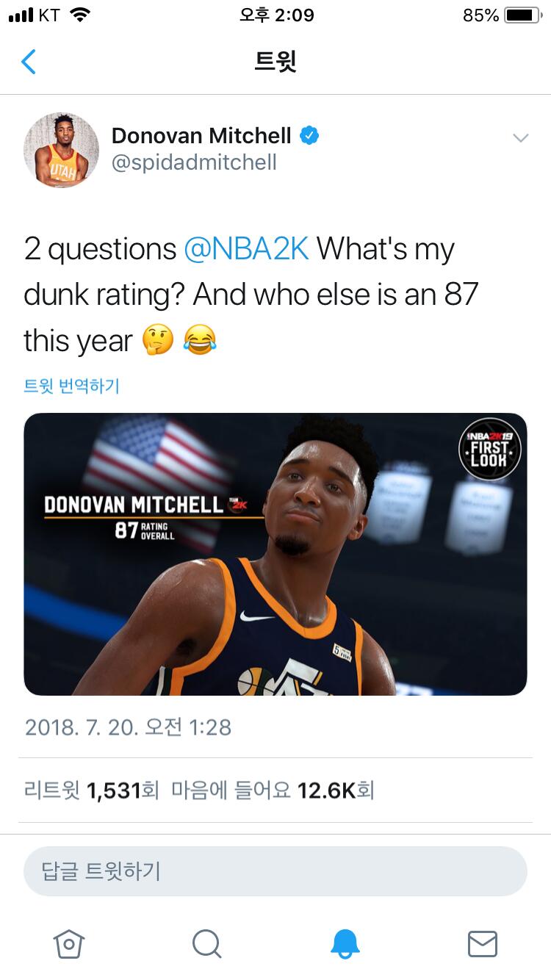Expand the tweet options chevron
Image resolution: width=551 pixels, height=980 pixels.
click(521, 138)
